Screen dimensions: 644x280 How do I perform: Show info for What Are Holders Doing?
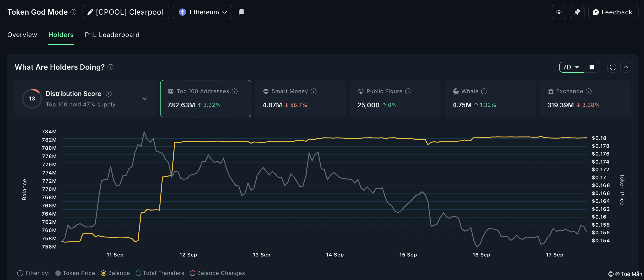pyautogui.click(x=110, y=67)
